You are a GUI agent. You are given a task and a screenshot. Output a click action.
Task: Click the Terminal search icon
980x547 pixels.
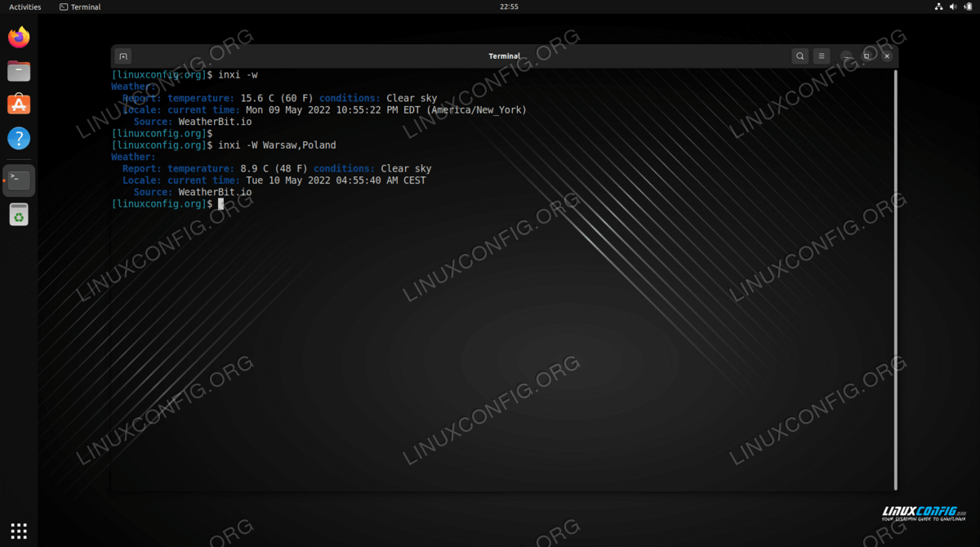(800, 56)
